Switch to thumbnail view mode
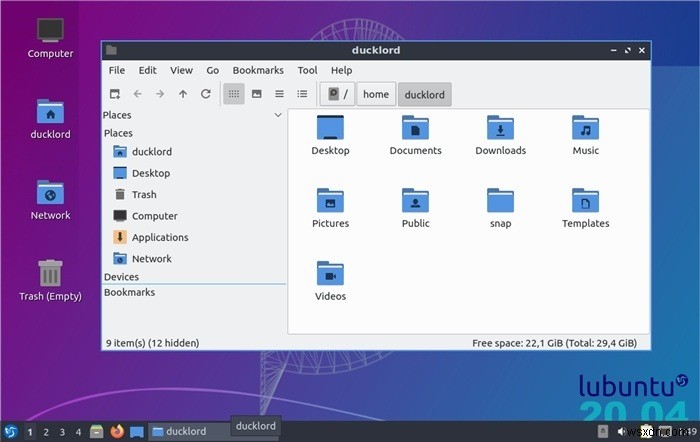This screenshot has width=700, height=442. pyautogui.click(x=257, y=94)
